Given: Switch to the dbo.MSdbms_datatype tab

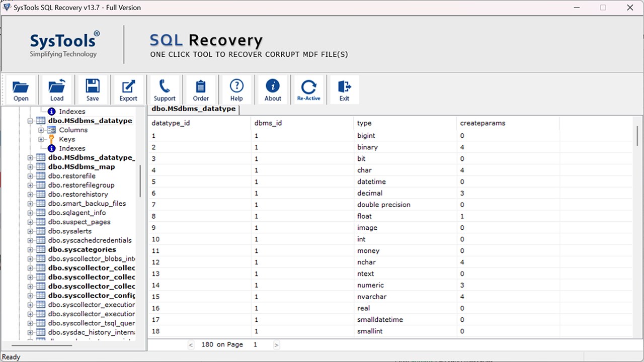Looking at the screenshot, I should [194, 109].
